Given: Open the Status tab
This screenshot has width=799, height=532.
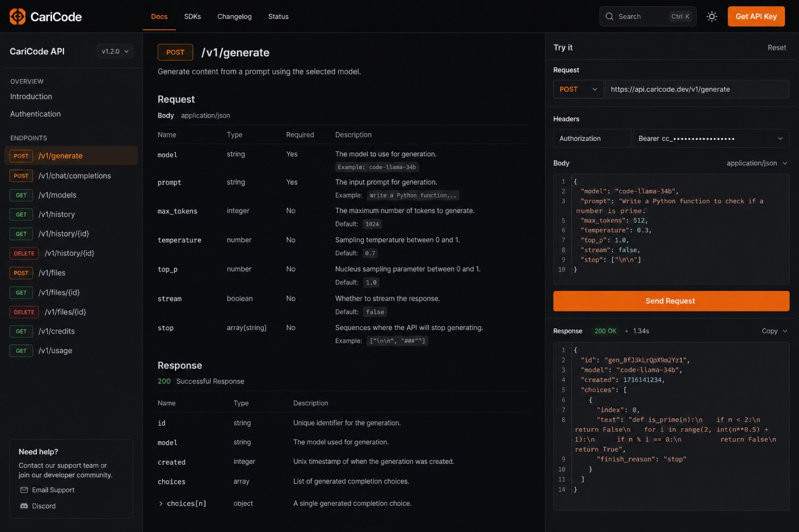Looking at the screenshot, I should (278, 16).
